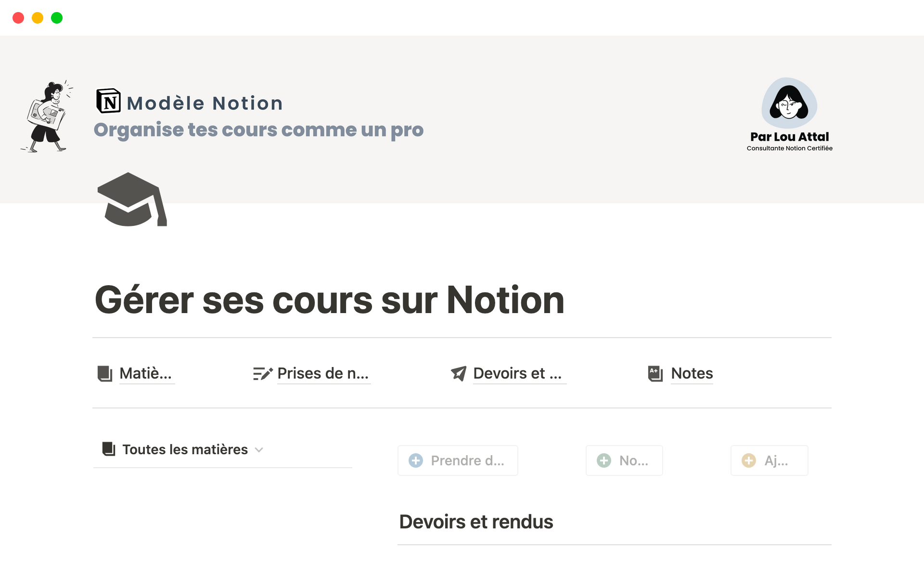Open the Notes page link
924x578 pixels.
(692, 374)
